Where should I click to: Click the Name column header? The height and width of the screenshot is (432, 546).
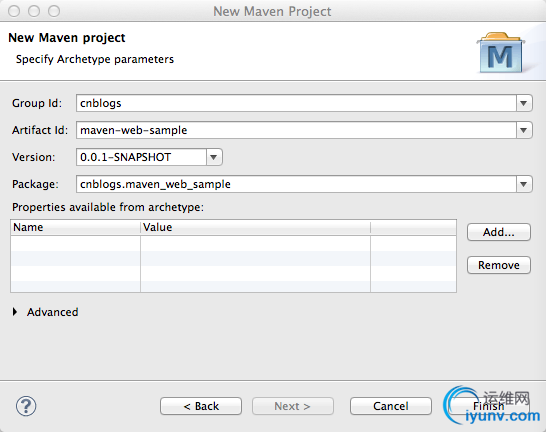tap(75, 227)
